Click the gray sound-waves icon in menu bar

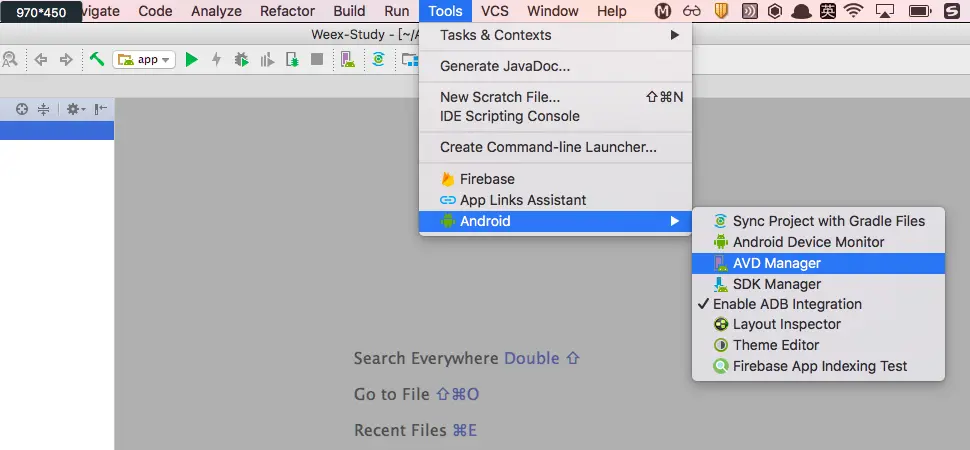click(749, 11)
